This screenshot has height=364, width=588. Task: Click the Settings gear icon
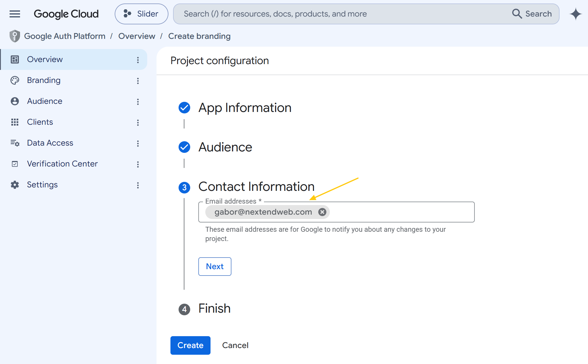pyautogui.click(x=15, y=185)
